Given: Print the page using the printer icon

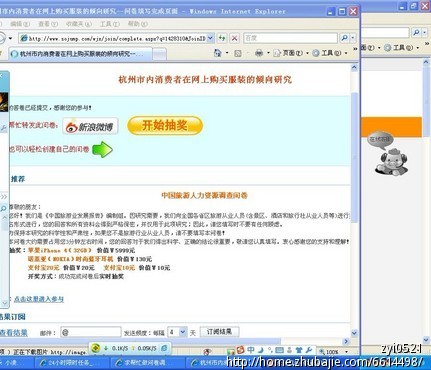Looking at the screenshot, I should pos(259,53).
